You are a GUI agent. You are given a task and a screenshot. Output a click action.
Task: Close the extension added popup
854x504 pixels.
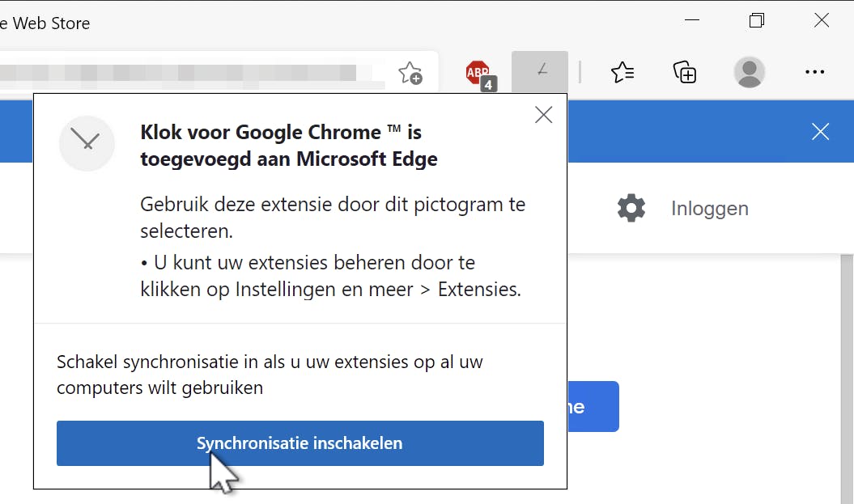click(544, 115)
